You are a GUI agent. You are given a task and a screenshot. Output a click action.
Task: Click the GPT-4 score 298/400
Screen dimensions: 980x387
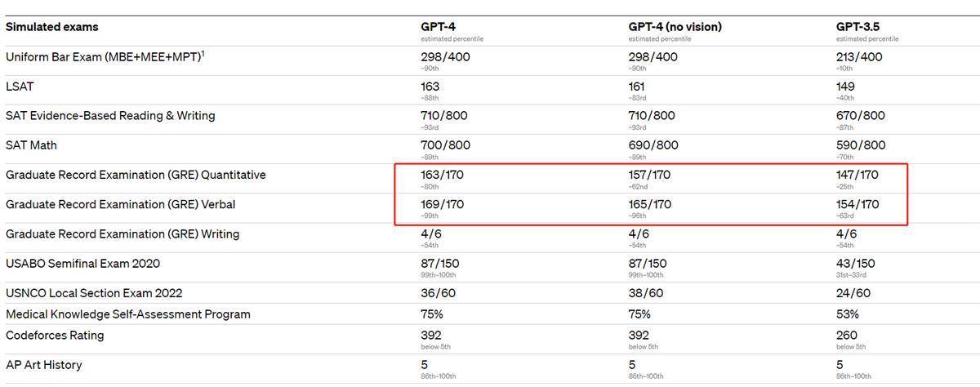point(446,57)
